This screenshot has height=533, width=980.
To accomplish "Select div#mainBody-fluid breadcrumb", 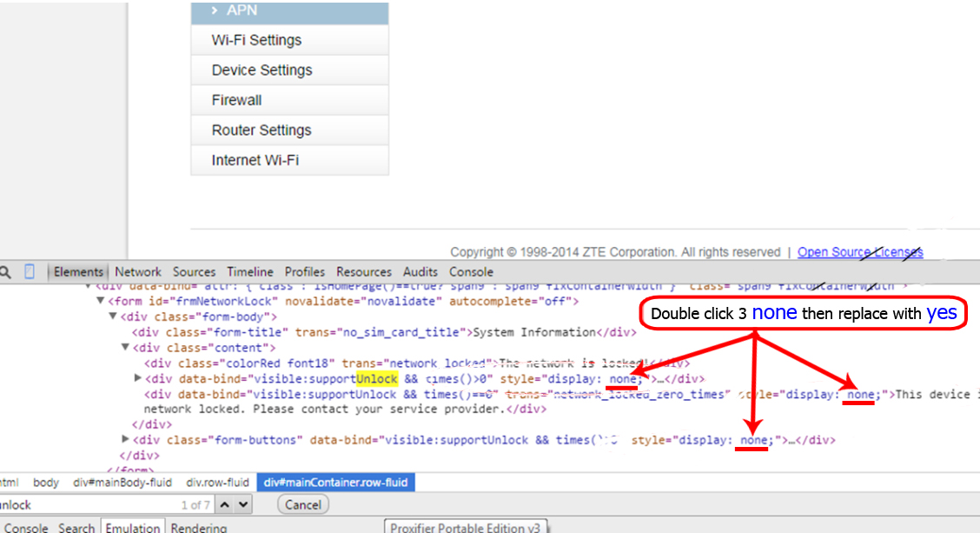I will tap(122, 483).
